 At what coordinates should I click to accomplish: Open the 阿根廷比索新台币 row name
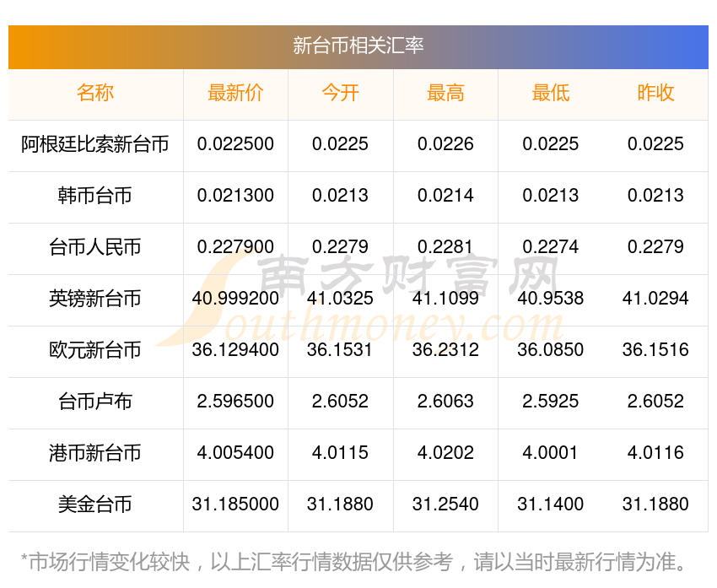click(95, 144)
